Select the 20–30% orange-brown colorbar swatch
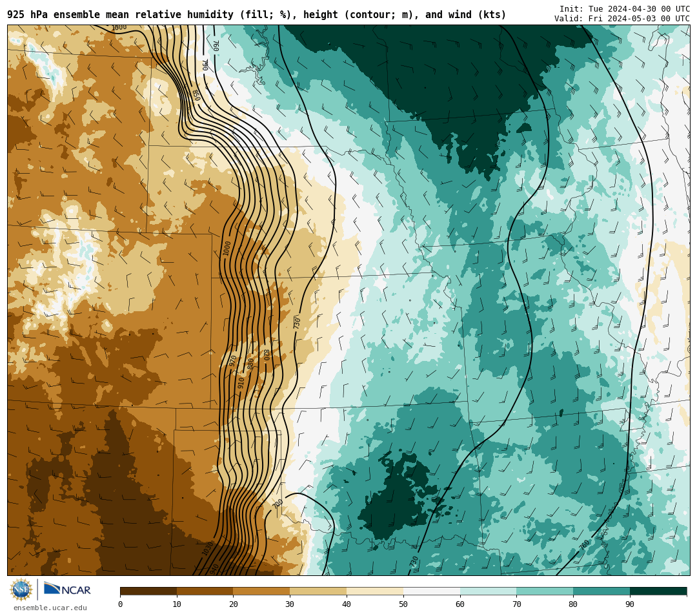This screenshot has width=697, height=616. tap(262, 591)
